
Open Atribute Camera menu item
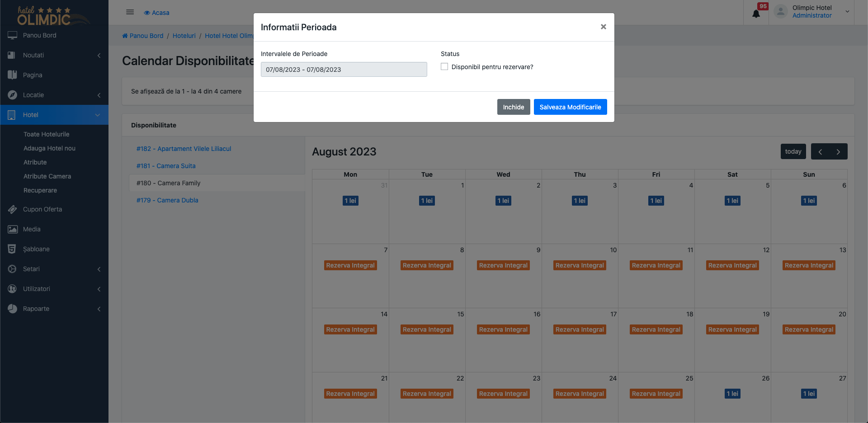click(x=47, y=176)
